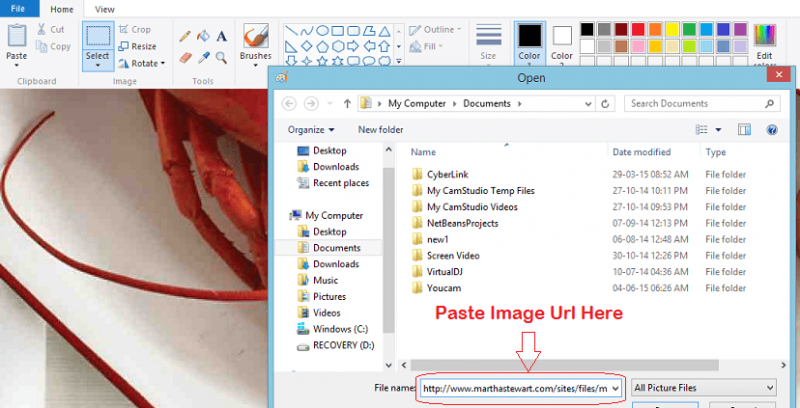Screen dimensions: 800x408
Task: Click the Search Documents field
Action: pos(702,104)
